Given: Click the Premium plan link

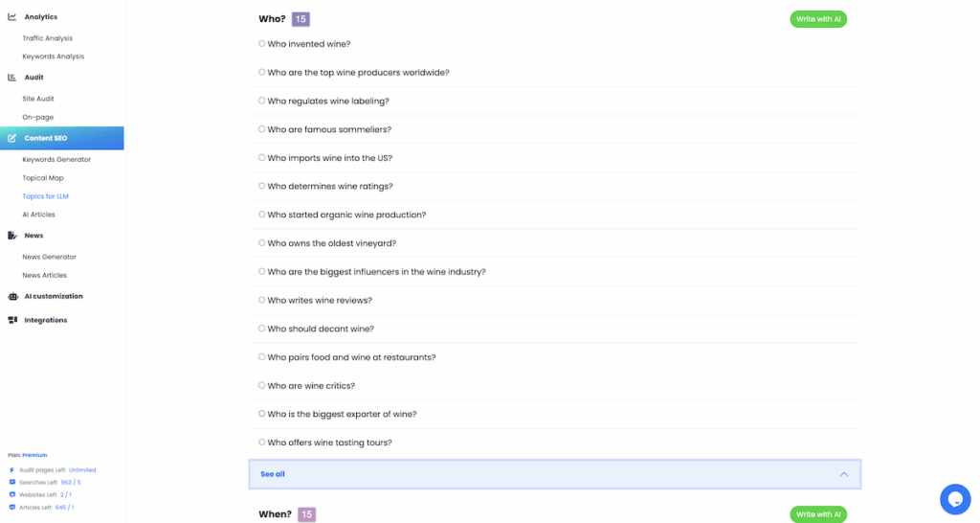Looking at the screenshot, I should [35, 455].
